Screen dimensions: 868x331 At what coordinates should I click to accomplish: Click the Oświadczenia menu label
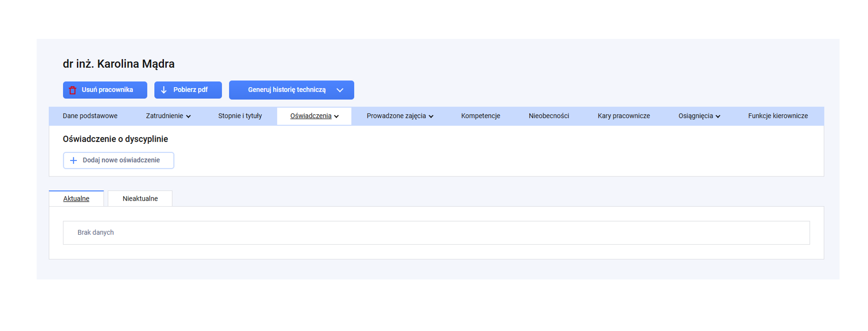coord(311,116)
